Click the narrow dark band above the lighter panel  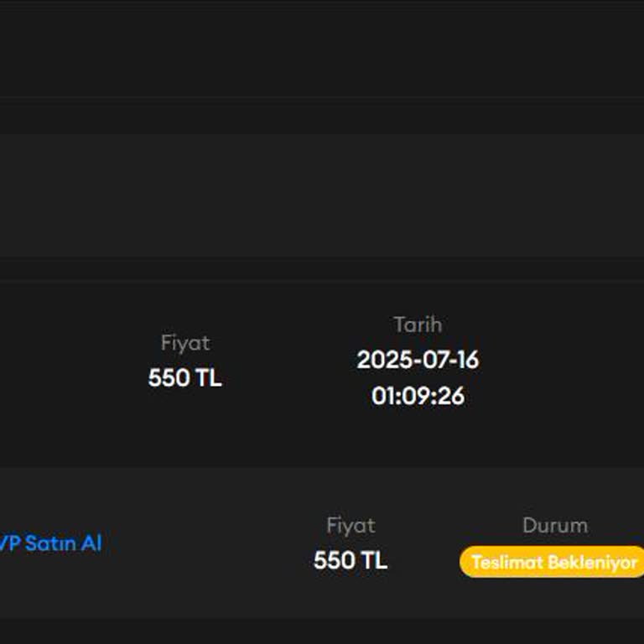322,116
